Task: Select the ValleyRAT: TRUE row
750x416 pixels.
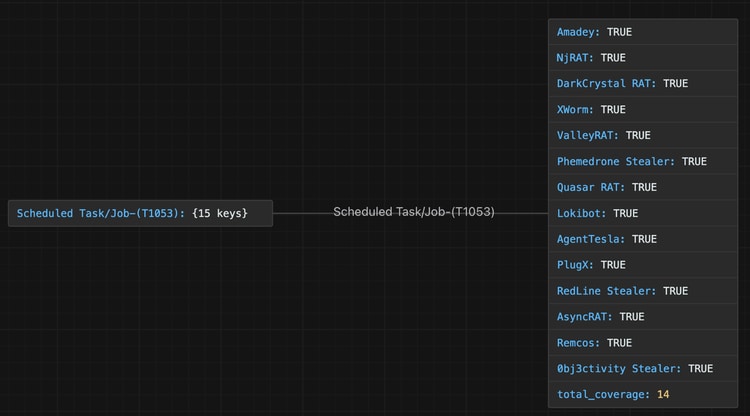Action: 643,135
